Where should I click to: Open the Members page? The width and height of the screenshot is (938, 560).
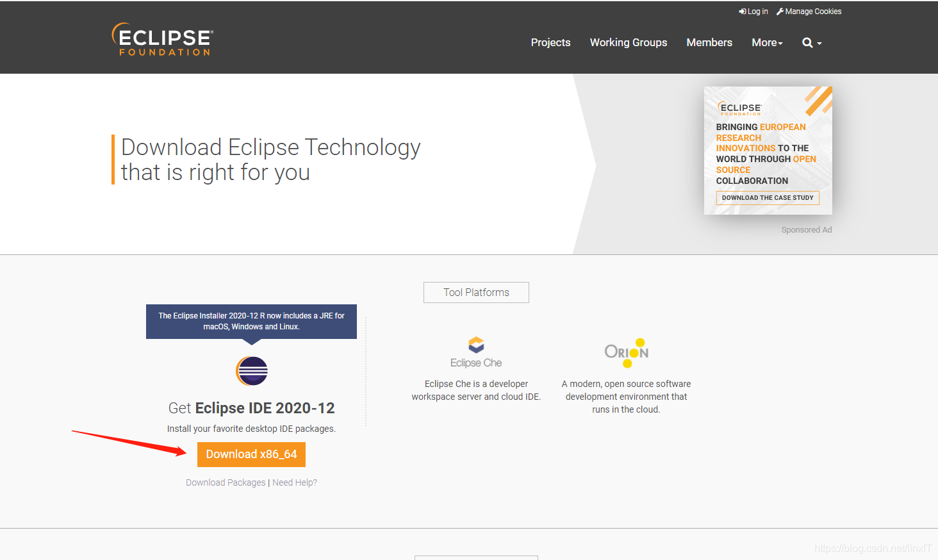click(709, 42)
